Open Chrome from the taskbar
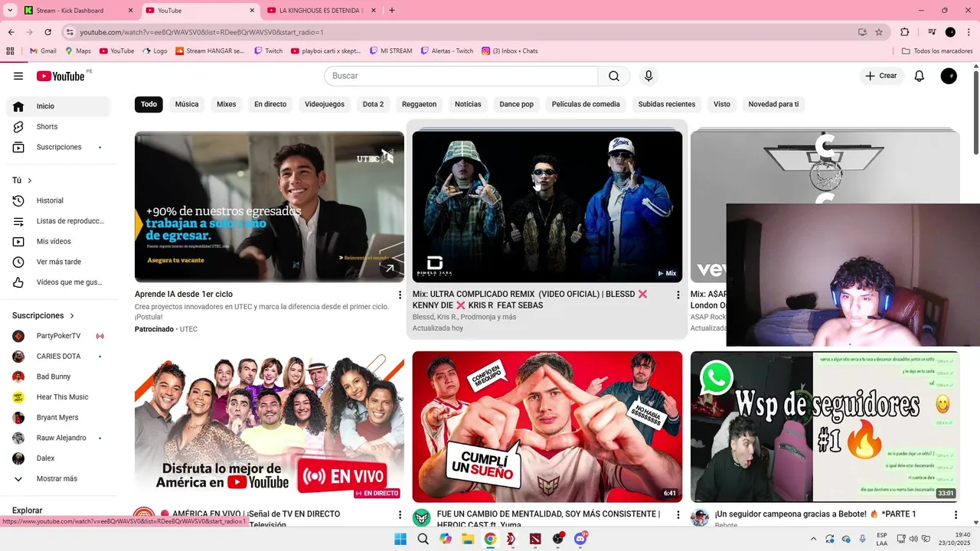Viewport: 980px width, 551px height. [x=490, y=539]
